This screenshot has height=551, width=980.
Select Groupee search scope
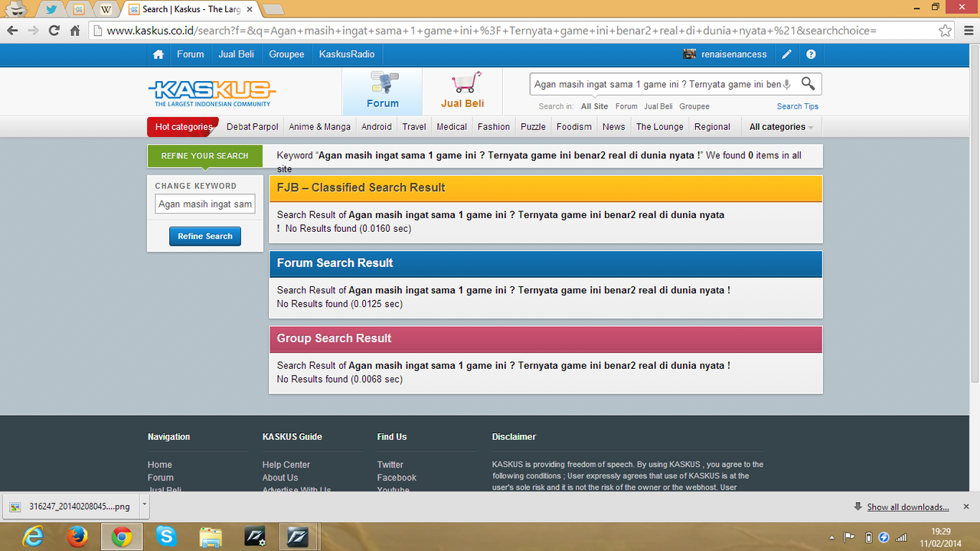pos(694,106)
